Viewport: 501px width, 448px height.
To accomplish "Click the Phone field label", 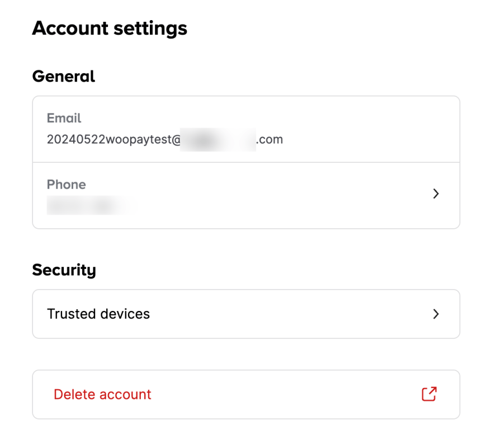I will pyautogui.click(x=67, y=185).
